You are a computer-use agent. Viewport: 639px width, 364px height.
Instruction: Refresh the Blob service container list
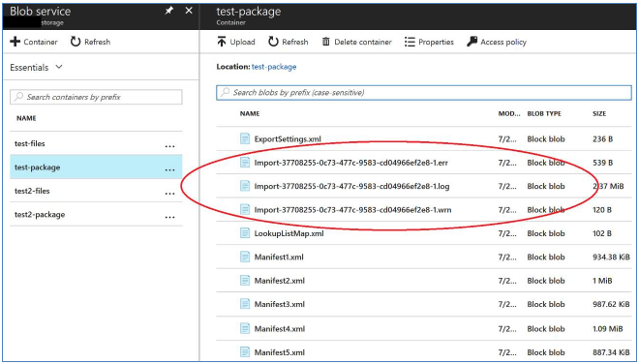pos(90,42)
